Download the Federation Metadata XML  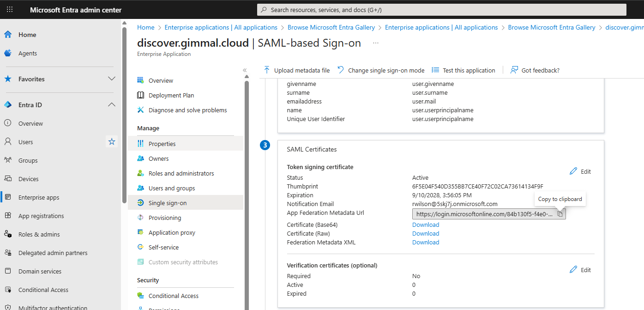tap(425, 243)
